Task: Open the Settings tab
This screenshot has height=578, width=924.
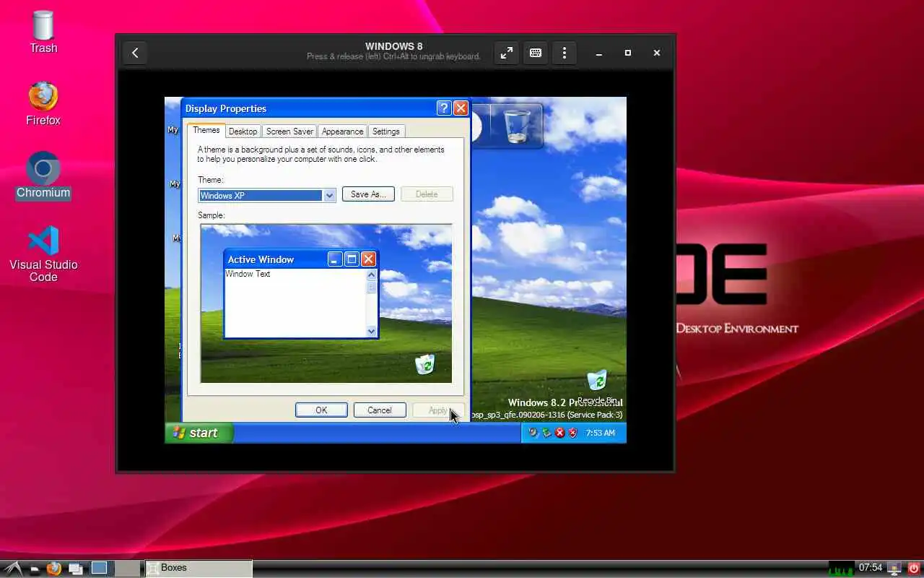Action: coord(386,131)
